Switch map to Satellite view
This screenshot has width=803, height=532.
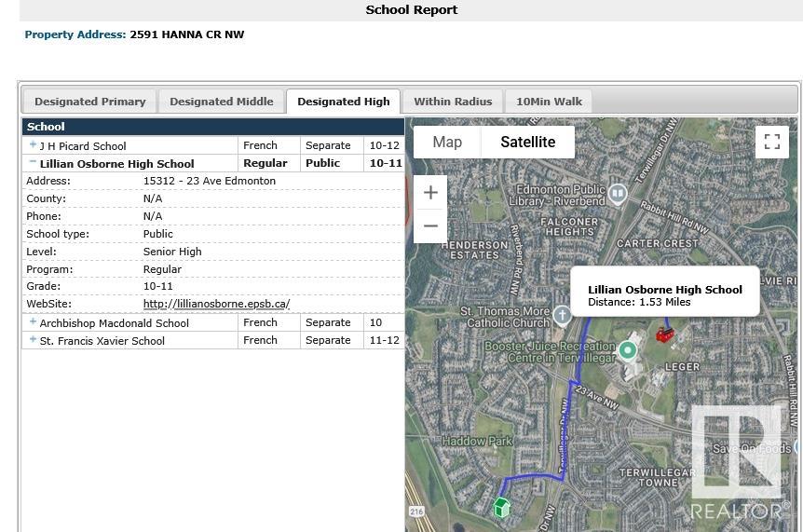tap(527, 142)
